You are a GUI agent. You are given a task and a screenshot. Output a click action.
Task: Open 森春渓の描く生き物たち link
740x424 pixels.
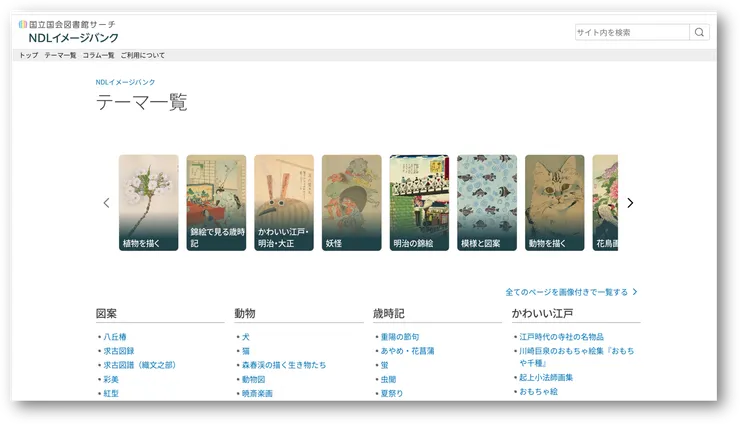click(284, 365)
